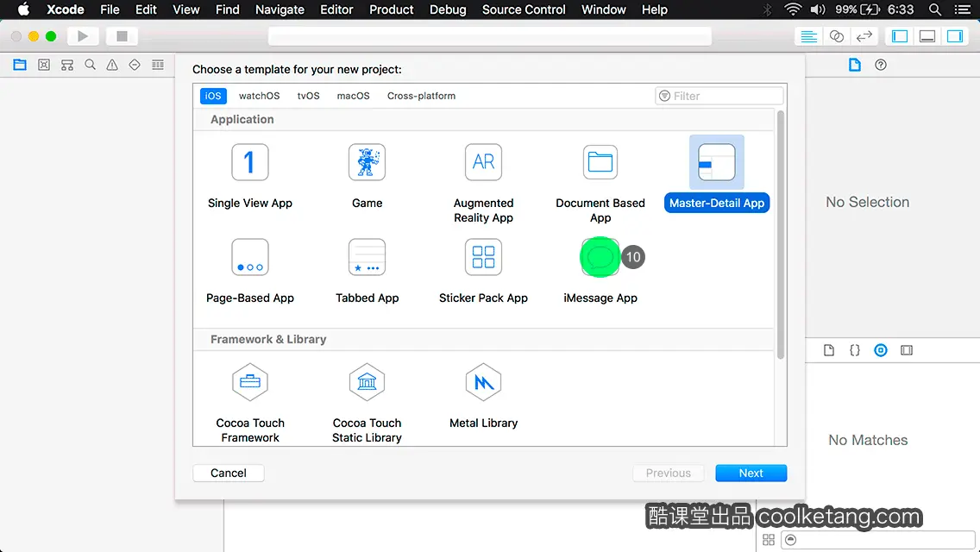Screen dimensions: 980x552
Task: Open the Source Control navigator
Action: [44, 65]
